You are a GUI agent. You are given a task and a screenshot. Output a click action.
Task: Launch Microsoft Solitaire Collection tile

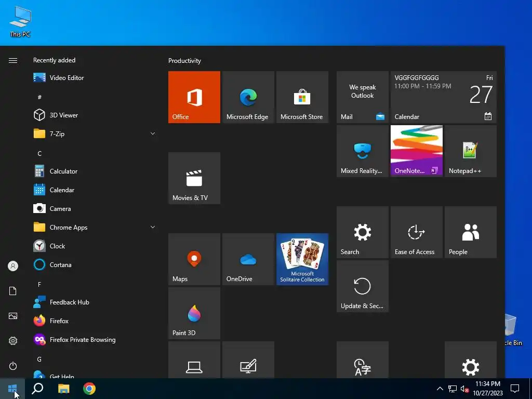pyautogui.click(x=302, y=259)
